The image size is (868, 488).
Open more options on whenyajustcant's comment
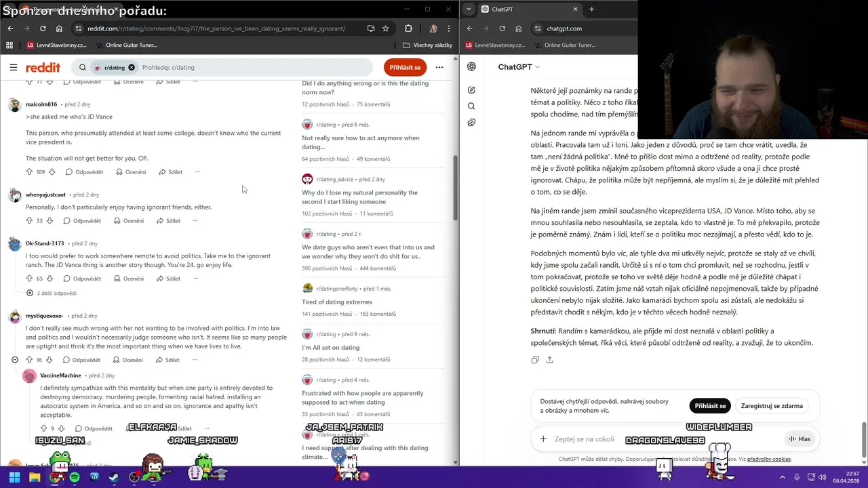click(x=195, y=220)
